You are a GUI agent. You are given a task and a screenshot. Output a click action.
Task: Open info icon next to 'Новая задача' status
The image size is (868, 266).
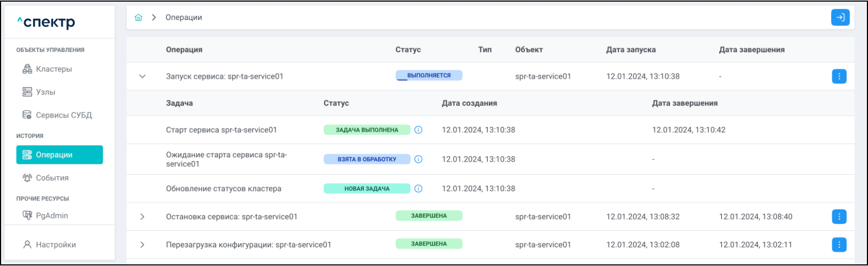tap(418, 189)
